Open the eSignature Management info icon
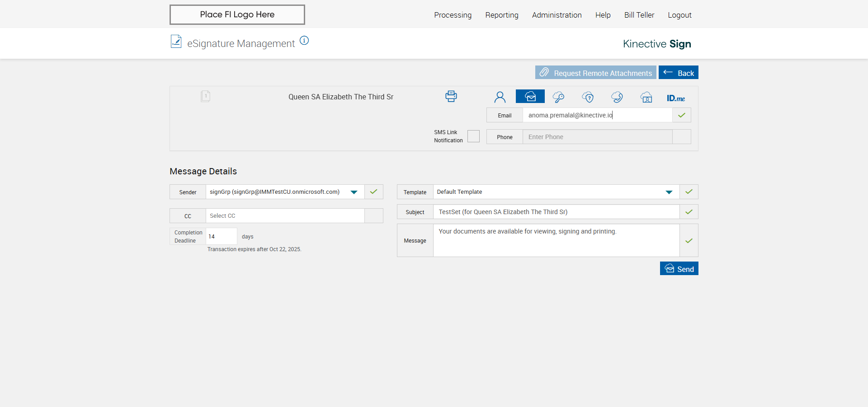The width and height of the screenshot is (868, 407). 304,41
